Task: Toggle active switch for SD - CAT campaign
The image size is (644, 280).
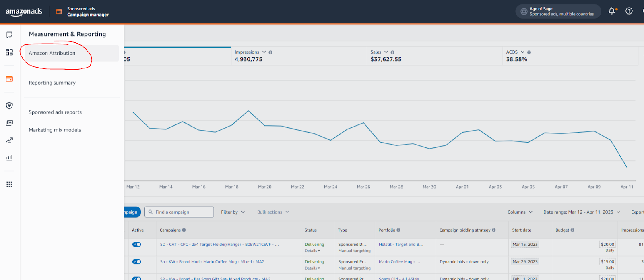Action: (137, 245)
